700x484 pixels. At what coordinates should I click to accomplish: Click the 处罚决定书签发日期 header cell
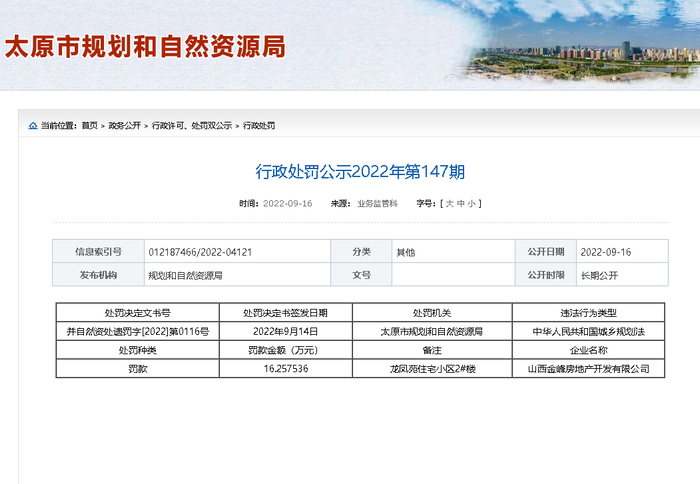285,313
